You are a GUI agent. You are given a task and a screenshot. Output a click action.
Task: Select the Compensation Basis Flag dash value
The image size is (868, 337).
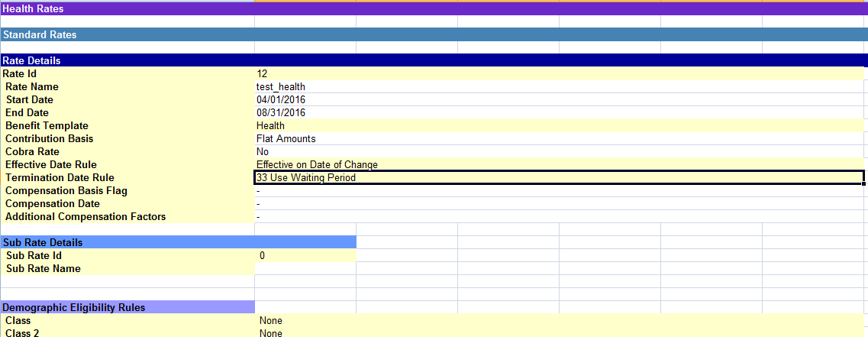click(x=559, y=191)
